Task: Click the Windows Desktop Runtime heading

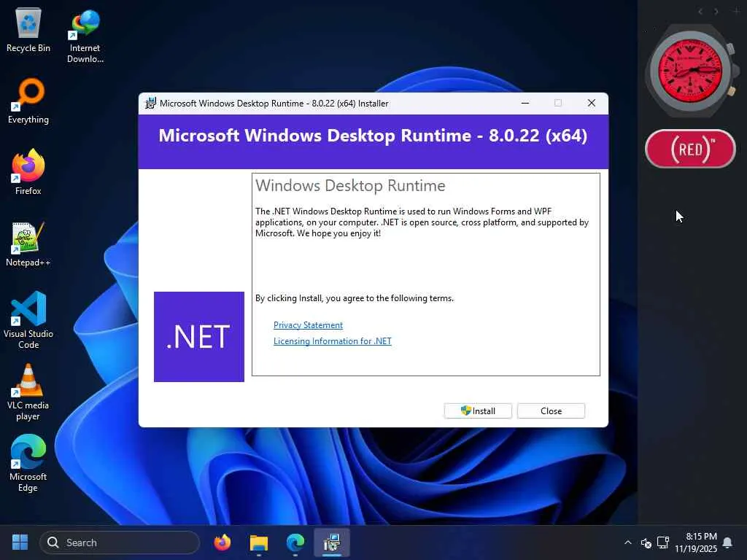Action: pyautogui.click(x=350, y=185)
